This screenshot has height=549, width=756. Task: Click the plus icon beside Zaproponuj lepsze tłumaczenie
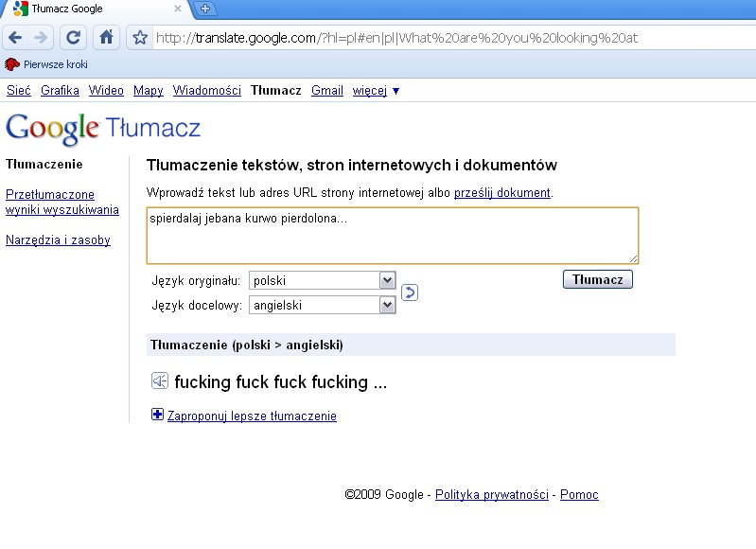157,415
